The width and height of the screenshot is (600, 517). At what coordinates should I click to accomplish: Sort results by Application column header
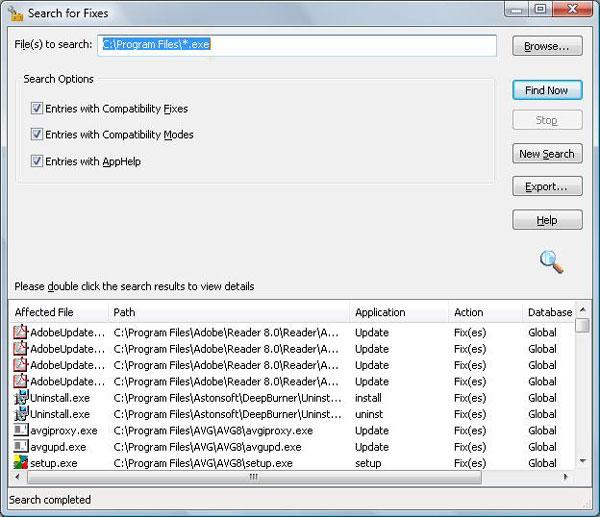click(x=399, y=312)
